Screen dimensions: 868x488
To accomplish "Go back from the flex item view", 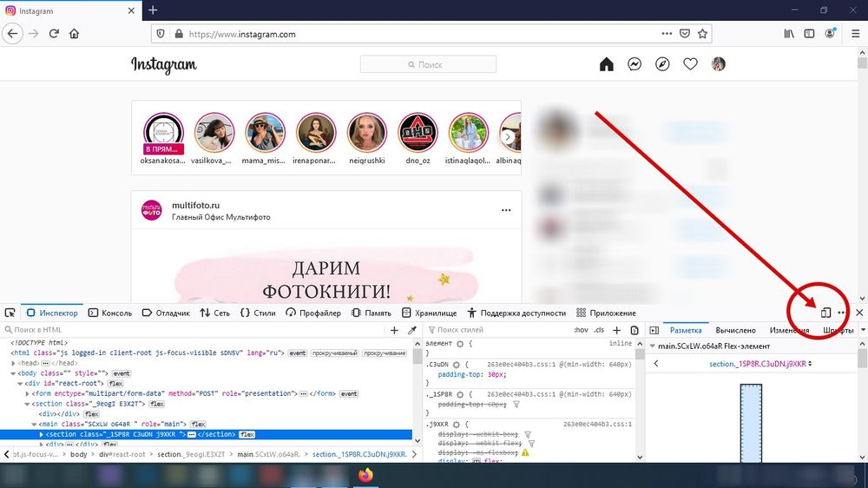I will [656, 364].
